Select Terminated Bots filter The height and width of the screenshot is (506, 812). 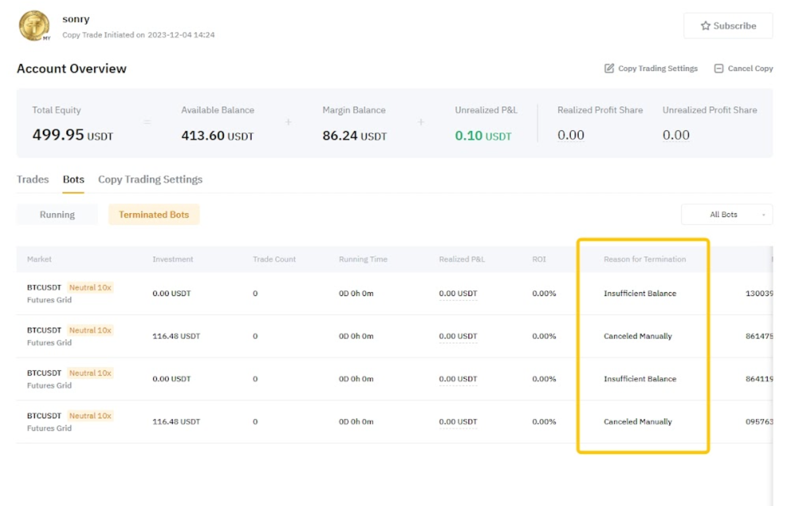tap(154, 214)
